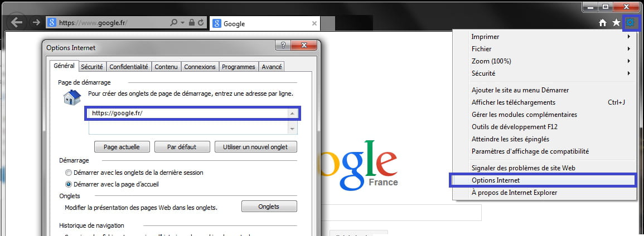This screenshot has height=236, width=644.
Task: Click the browser Back arrow button
Action: [x=17, y=22]
